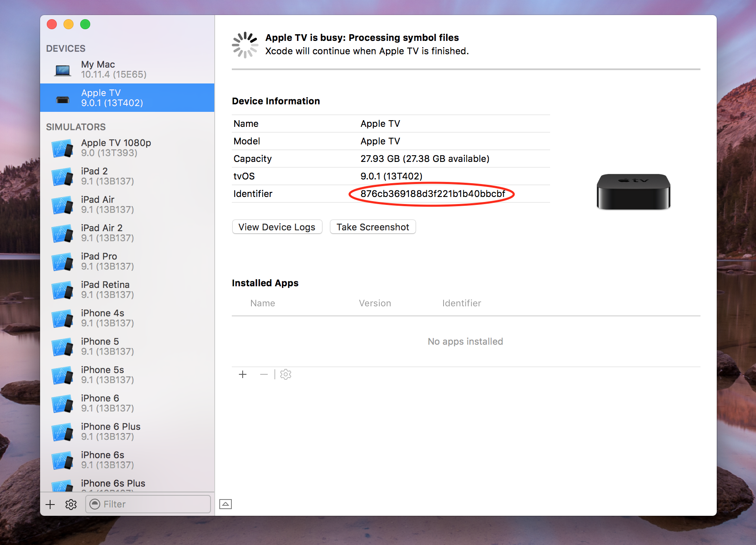The height and width of the screenshot is (545, 756).
Task: Click the iPad Air simulator icon
Action: (63, 205)
